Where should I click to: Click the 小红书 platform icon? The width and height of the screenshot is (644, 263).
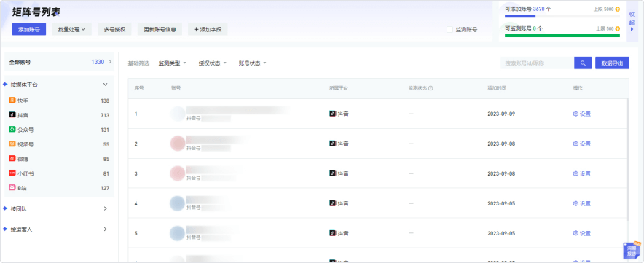click(x=12, y=173)
